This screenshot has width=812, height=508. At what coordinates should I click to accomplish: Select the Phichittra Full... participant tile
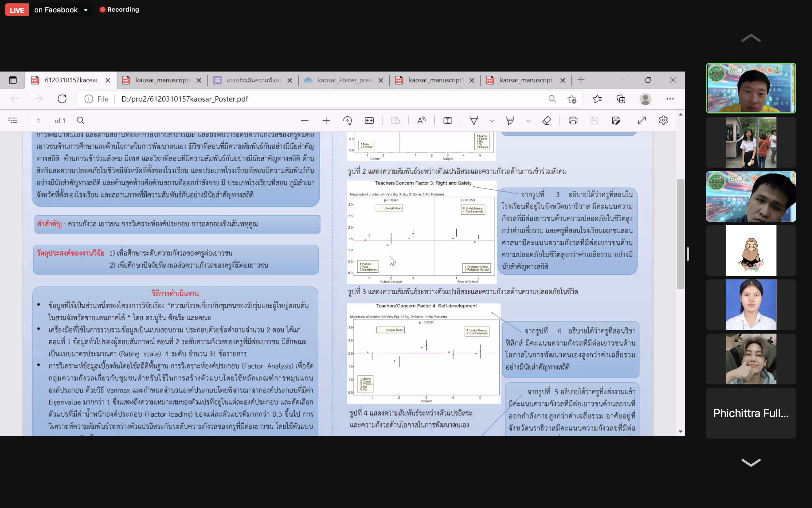(x=751, y=413)
